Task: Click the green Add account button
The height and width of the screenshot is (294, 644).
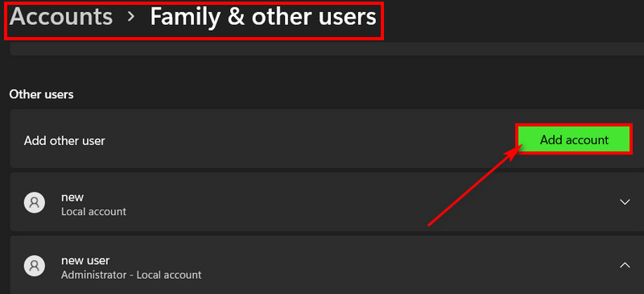Action: pos(574,140)
